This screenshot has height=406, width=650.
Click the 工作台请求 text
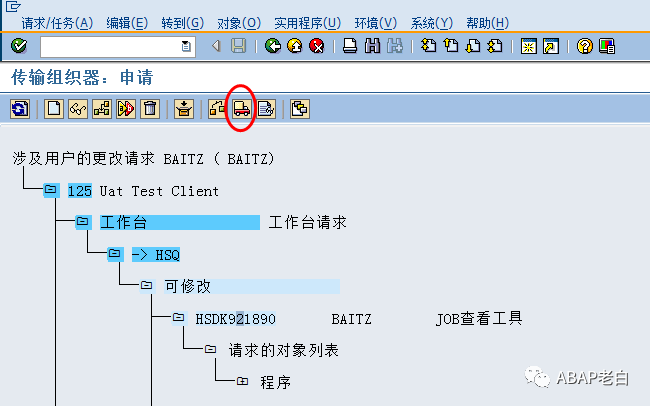tap(307, 223)
